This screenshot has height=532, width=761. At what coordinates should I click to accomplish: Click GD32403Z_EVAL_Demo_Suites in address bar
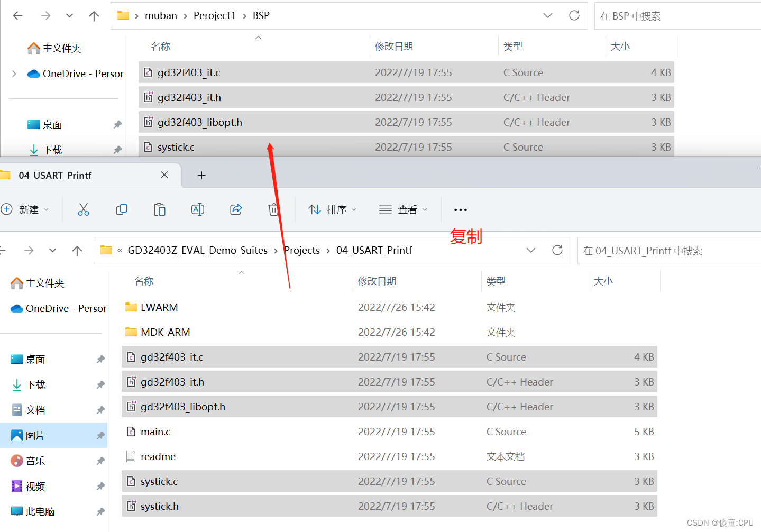(198, 250)
